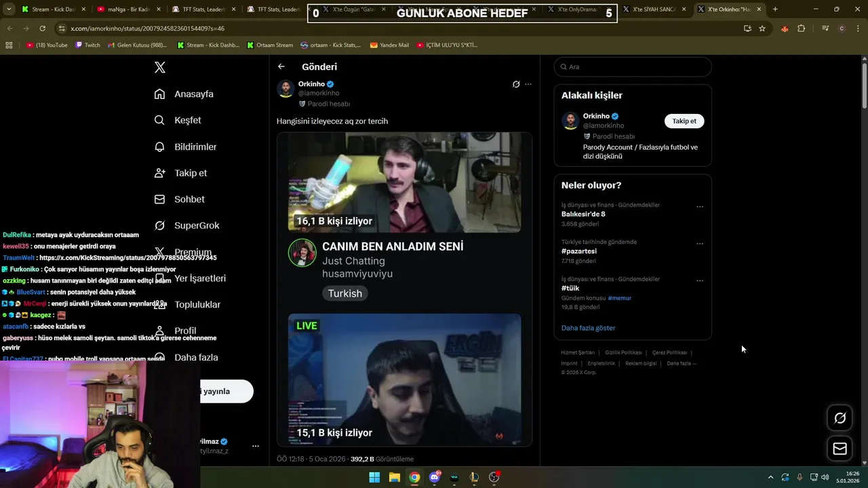
Task: Open the husamviyuviyu stream thumbnail
Action: [404, 182]
